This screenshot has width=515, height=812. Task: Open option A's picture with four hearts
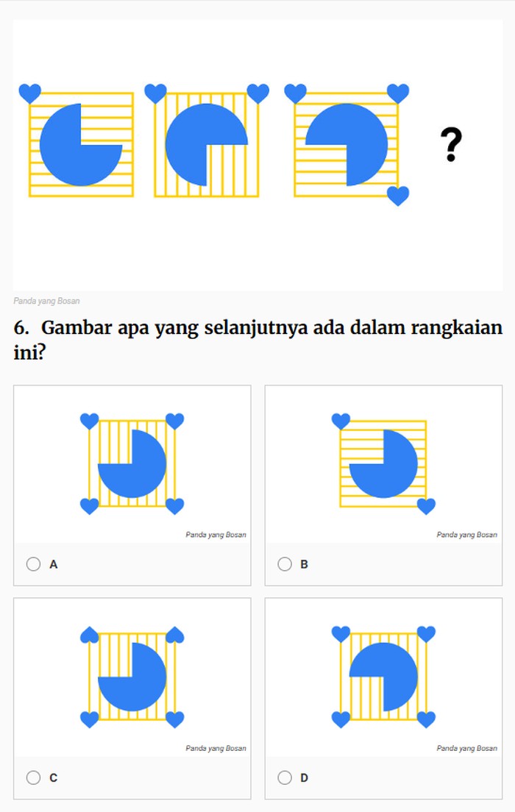click(132, 463)
